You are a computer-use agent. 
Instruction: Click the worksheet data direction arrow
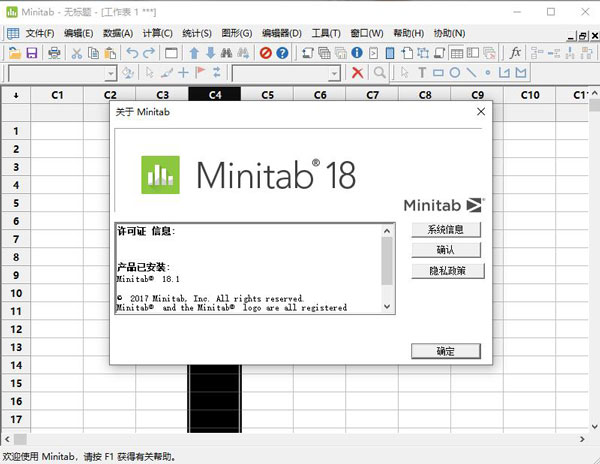tap(16, 95)
